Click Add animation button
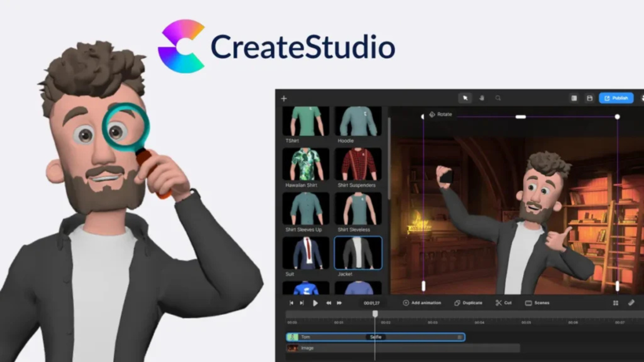The height and width of the screenshot is (362, 644). pos(422,303)
